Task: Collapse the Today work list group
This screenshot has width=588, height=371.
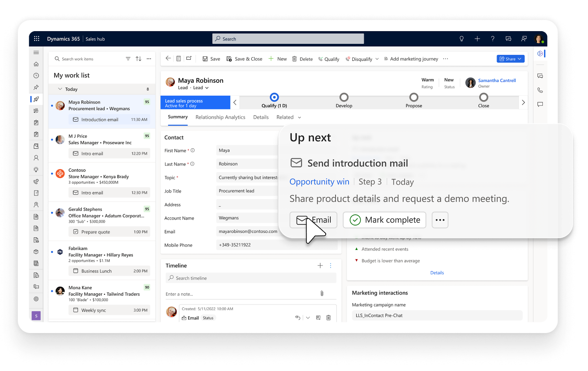Action: (60, 89)
